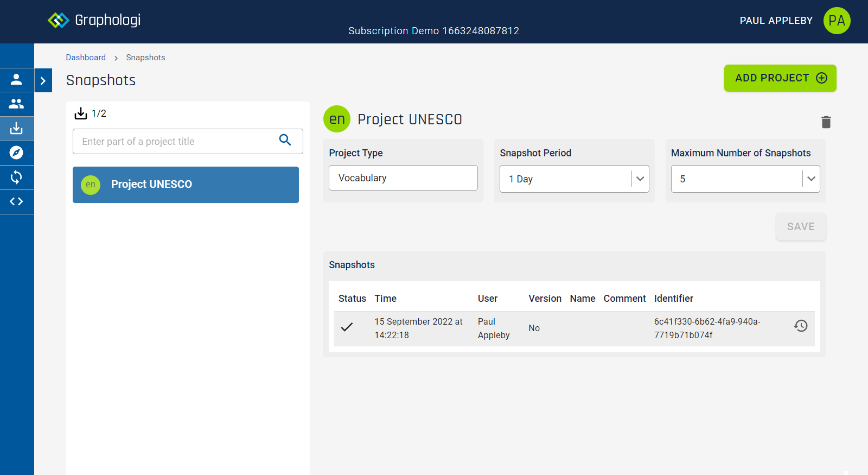868x475 pixels.
Task: Click the download icon beside 1/2
Action: pos(81,113)
